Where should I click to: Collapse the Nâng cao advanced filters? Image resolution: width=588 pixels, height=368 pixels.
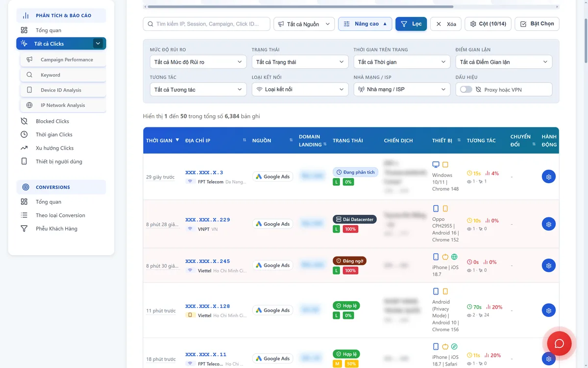pos(365,24)
